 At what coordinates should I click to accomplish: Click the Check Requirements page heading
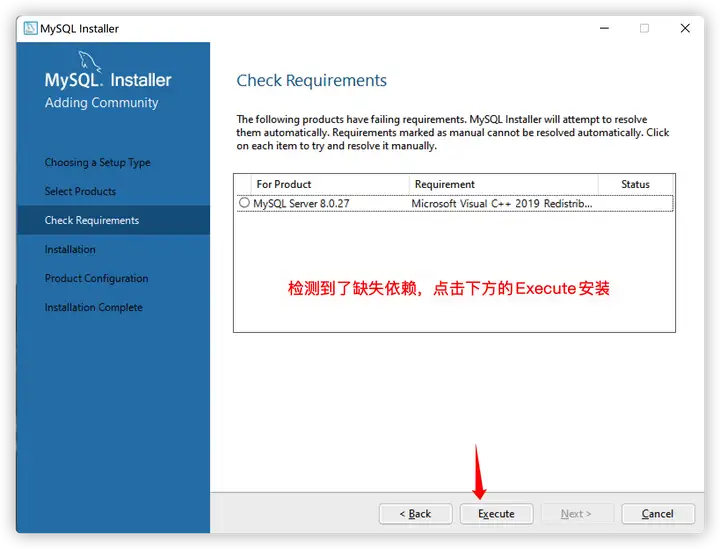(311, 80)
